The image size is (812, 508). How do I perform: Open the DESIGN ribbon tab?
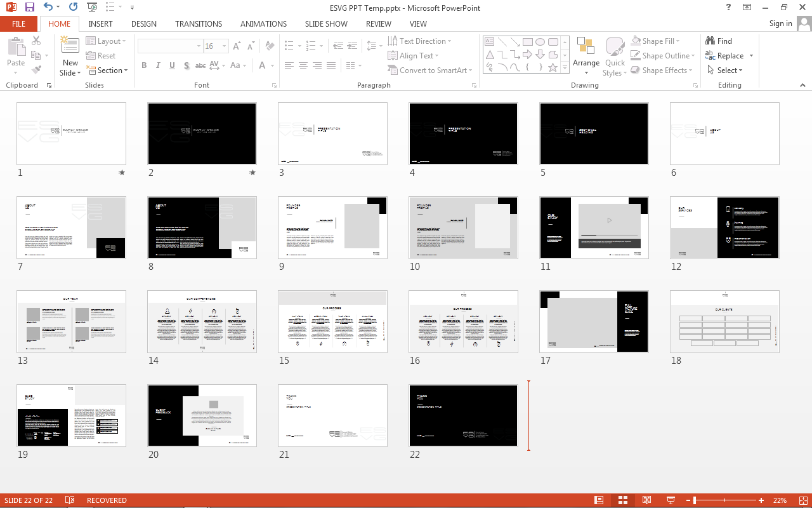[x=143, y=23]
